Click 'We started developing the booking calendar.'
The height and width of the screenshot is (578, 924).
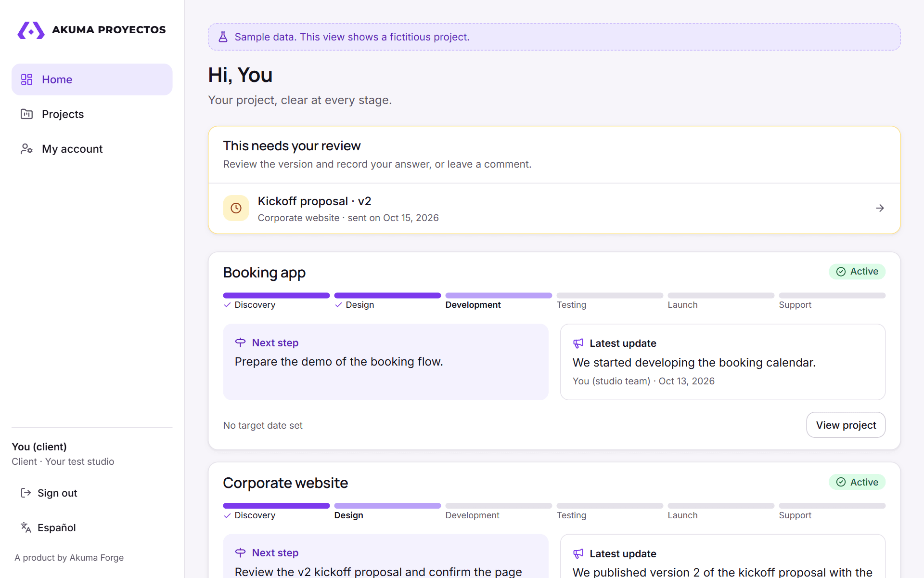(x=694, y=363)
